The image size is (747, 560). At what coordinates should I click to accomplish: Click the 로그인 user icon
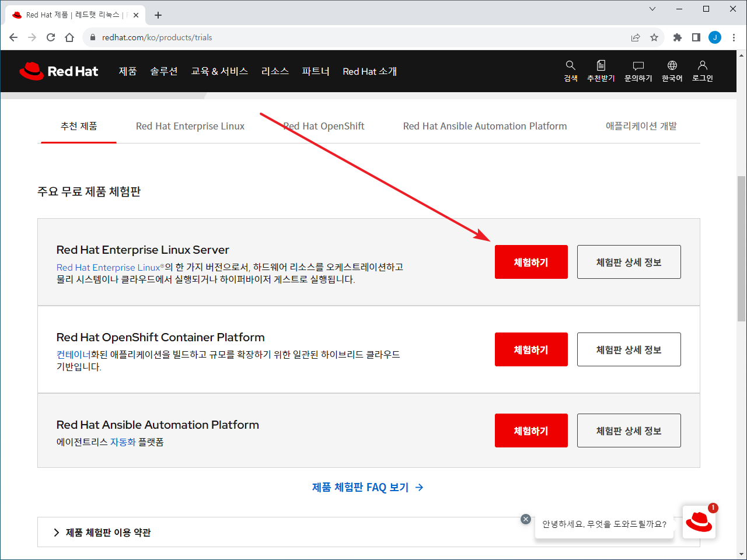(703, 71)
